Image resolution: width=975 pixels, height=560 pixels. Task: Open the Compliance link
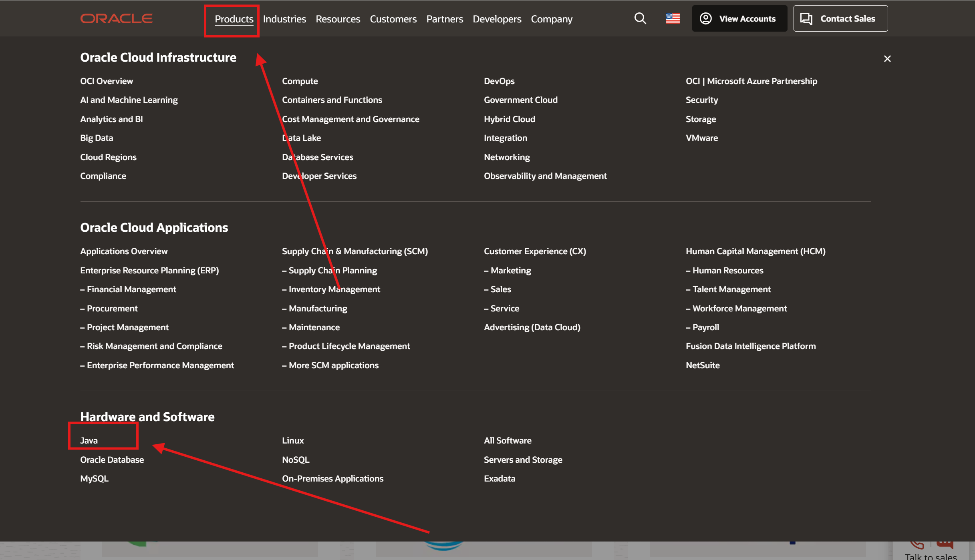(103, 176)
